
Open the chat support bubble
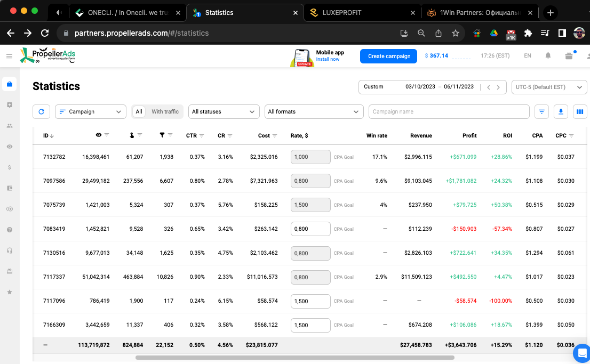(581, 353)
